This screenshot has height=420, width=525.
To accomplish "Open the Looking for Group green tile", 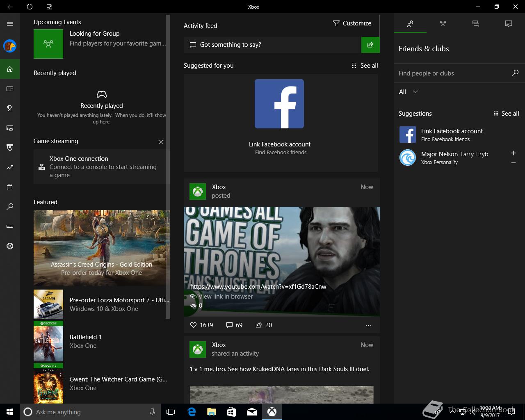I will pyautogui.click(x=48, y=44).
